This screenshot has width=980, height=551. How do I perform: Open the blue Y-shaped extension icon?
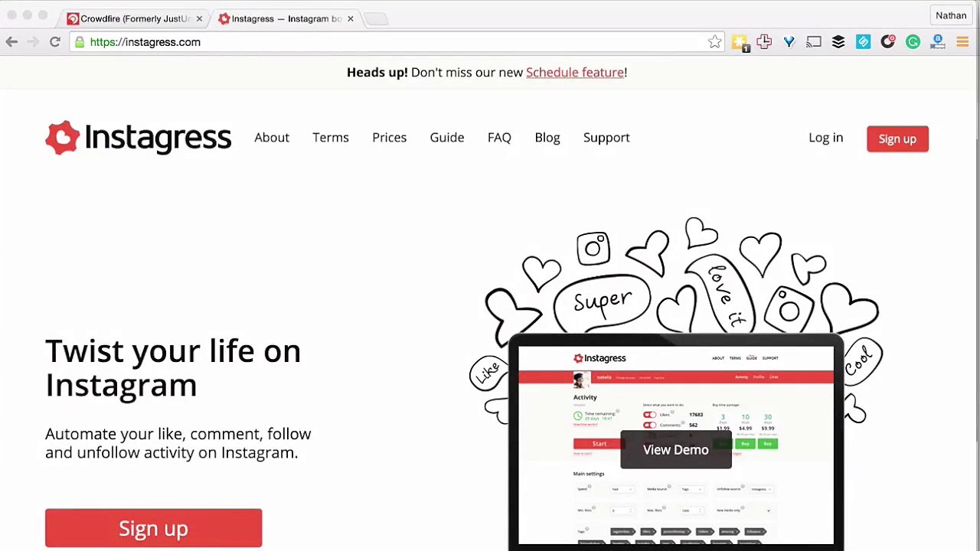tap(789, 42)
